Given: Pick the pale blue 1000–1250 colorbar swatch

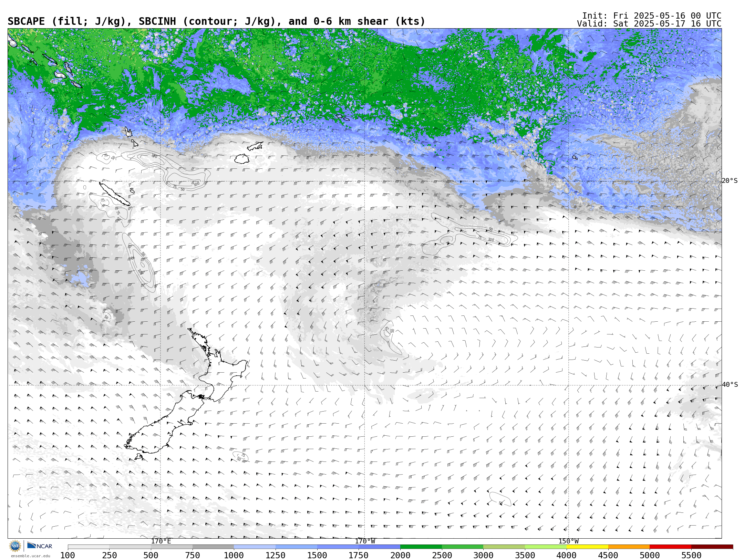Looking at the screenshot, I should coord(255,547).
